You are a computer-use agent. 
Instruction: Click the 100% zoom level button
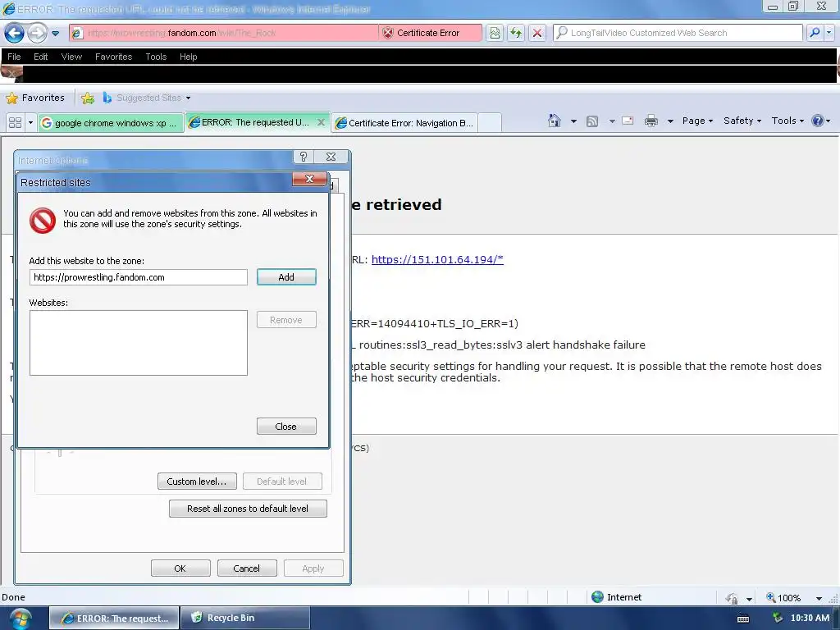pyautogui.click(x=783, y=597)
